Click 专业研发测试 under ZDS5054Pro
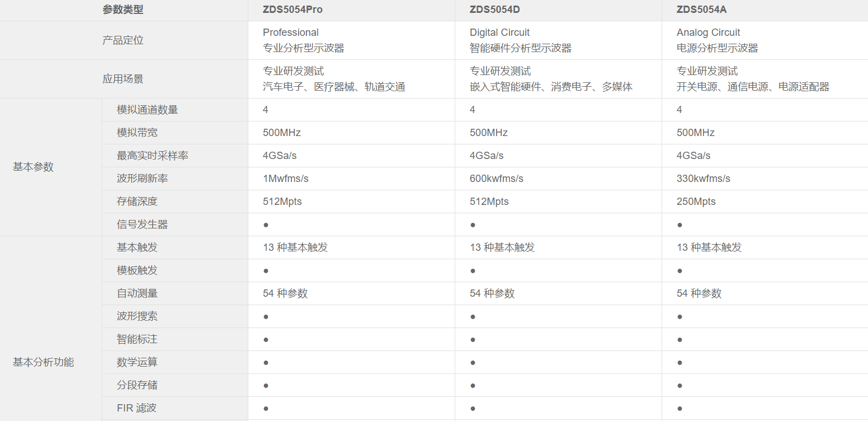 [x=294, y=71]
